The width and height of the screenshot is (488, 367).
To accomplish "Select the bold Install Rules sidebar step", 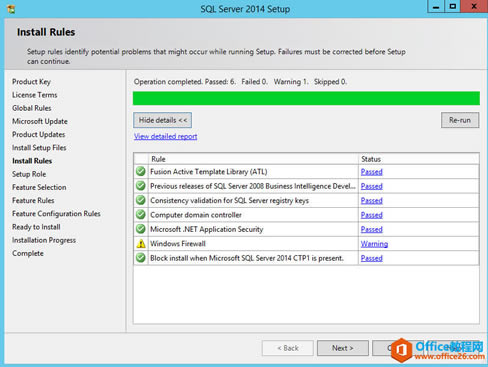I will tap(32, 161).
